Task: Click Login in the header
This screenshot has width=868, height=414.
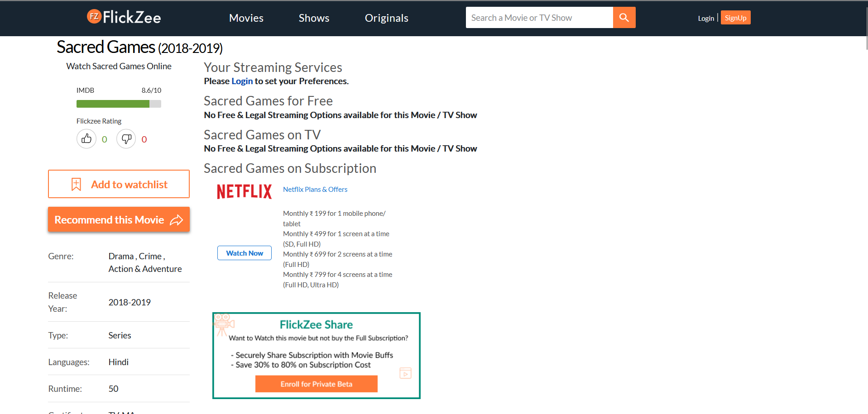Action: [706, 18]
